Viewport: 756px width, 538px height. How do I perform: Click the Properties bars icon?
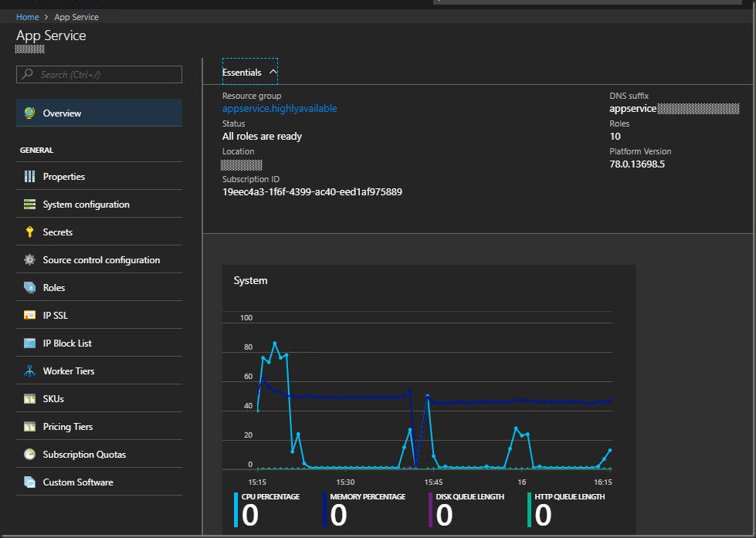[29, 177]
